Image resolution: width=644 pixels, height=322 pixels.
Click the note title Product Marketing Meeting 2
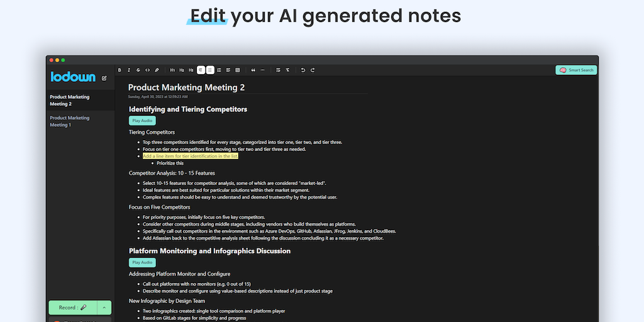(186, 87)
